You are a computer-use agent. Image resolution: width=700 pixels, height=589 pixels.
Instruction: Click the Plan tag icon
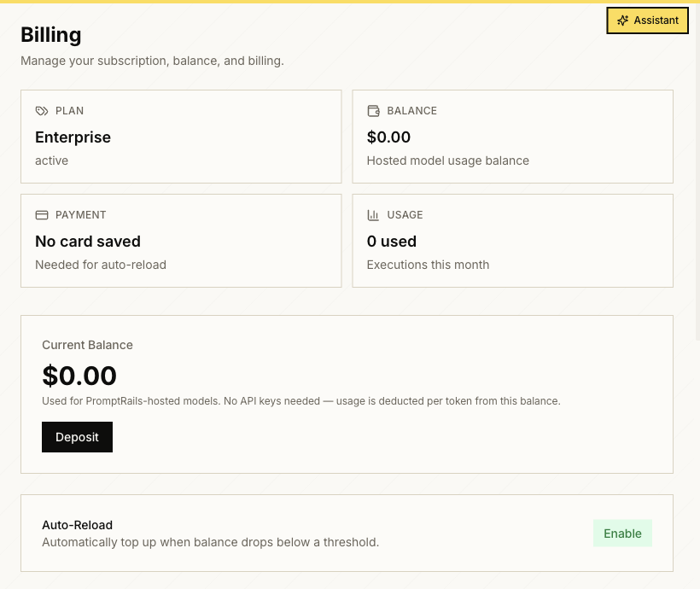(42, 111)
